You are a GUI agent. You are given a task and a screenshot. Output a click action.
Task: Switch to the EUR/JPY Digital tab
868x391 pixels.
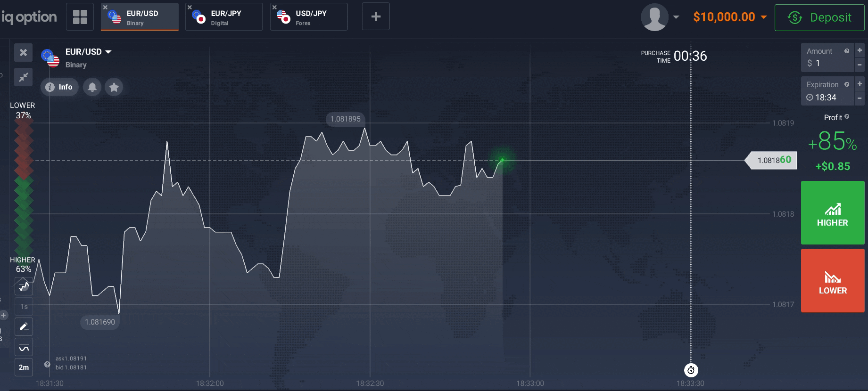click(224, 17)
